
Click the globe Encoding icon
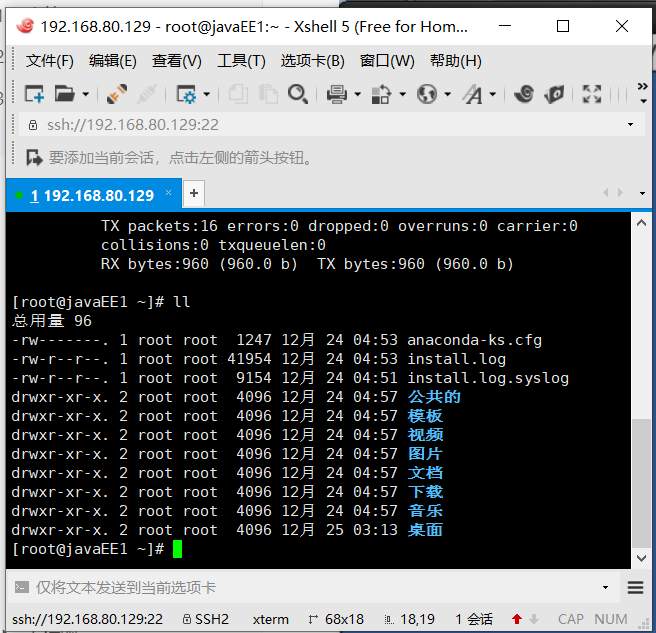point(427,94)
